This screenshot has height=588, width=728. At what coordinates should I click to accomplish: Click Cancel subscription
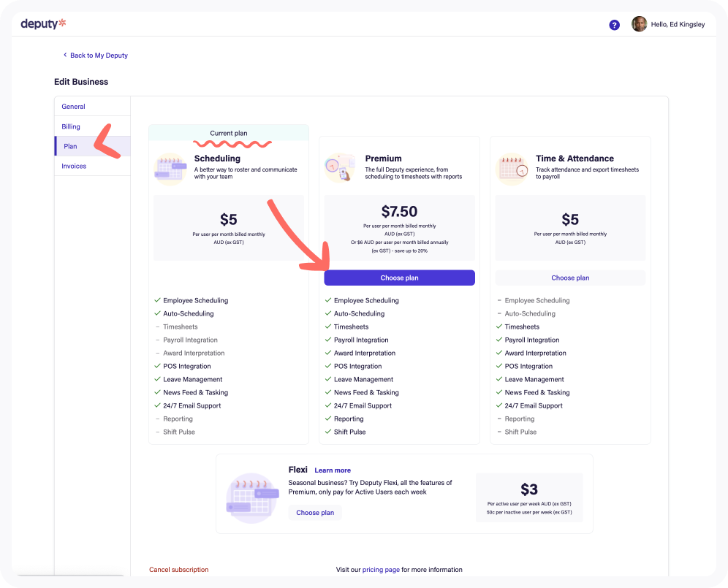(x=179, y=570)
